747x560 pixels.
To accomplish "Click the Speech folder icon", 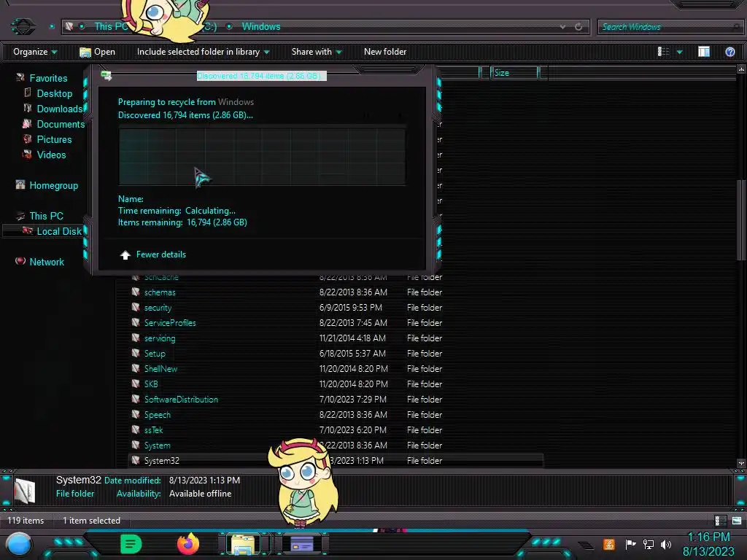I will pos(136,414).
